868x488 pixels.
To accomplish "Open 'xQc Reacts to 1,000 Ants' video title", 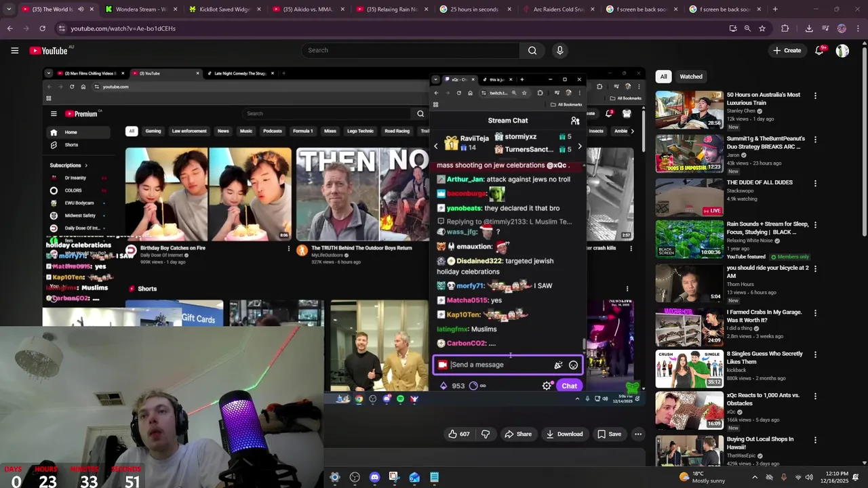I will (x=763, y=399).
